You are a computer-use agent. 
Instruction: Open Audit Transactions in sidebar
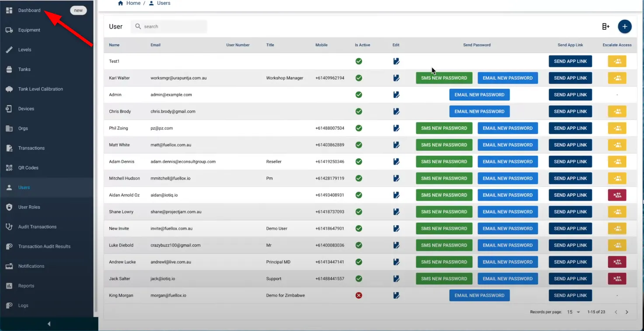point(37,227)
